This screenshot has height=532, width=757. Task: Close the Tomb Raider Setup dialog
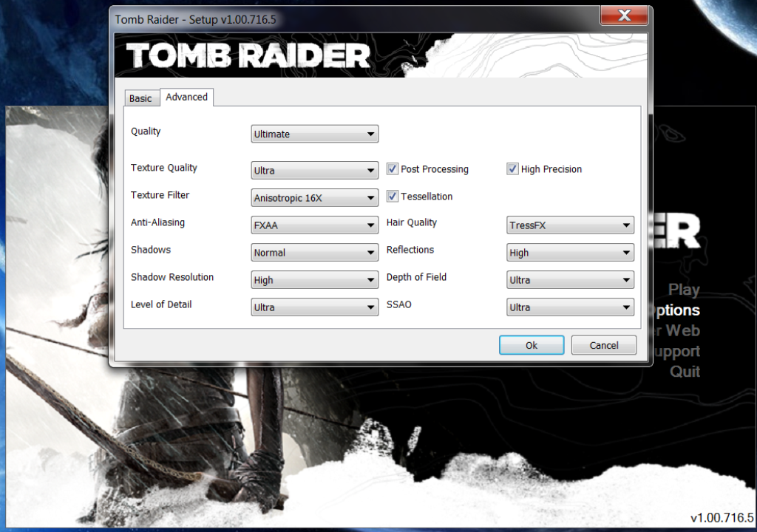624,16
